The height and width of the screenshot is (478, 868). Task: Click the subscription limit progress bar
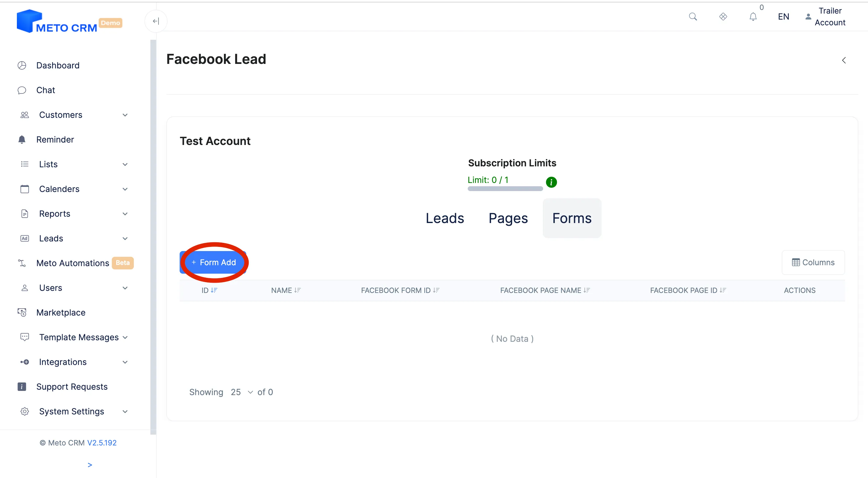coord(505,189)
